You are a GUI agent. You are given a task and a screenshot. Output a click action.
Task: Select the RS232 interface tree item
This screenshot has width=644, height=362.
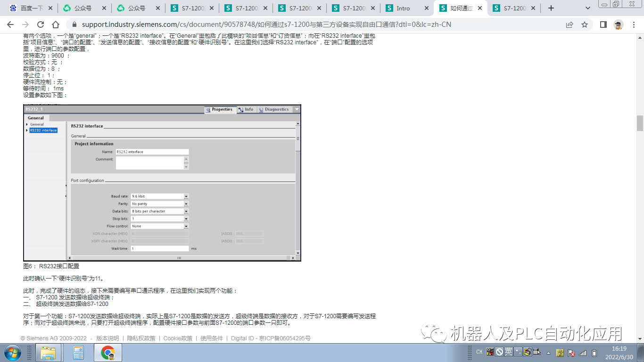[x=43, y=131]
